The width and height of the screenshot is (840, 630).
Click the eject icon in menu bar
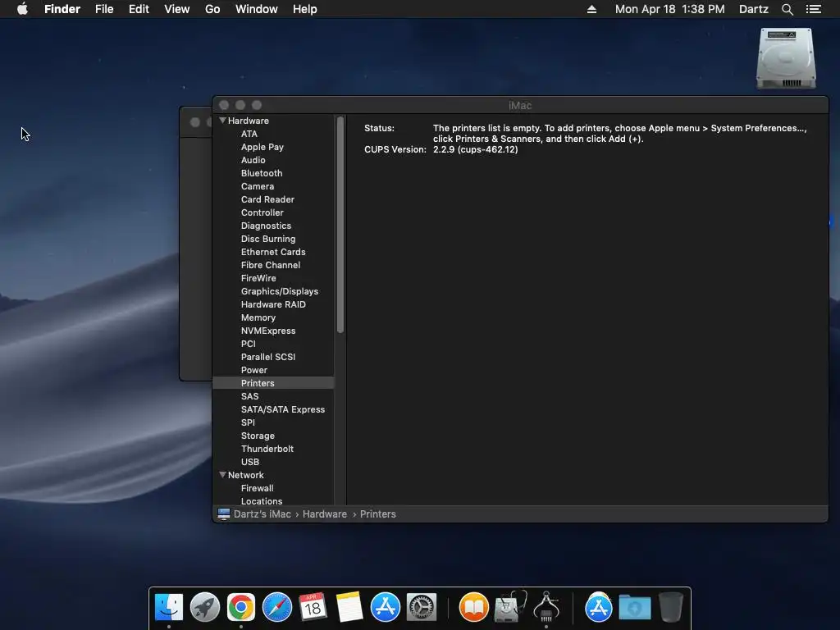591,9
